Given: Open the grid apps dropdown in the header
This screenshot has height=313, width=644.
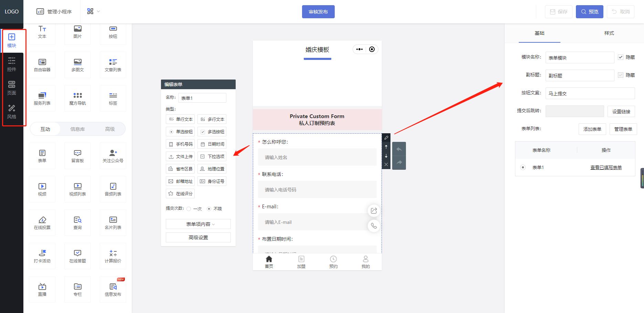Looking at the screenshot, I should click(x=93, y=11).
